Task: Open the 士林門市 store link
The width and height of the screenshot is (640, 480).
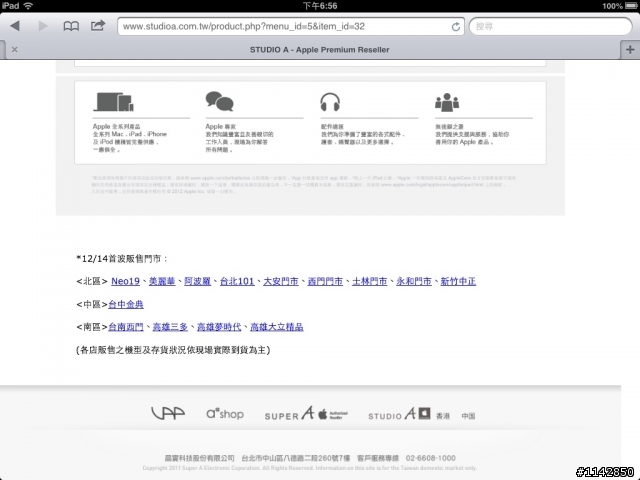Action: 369,281
